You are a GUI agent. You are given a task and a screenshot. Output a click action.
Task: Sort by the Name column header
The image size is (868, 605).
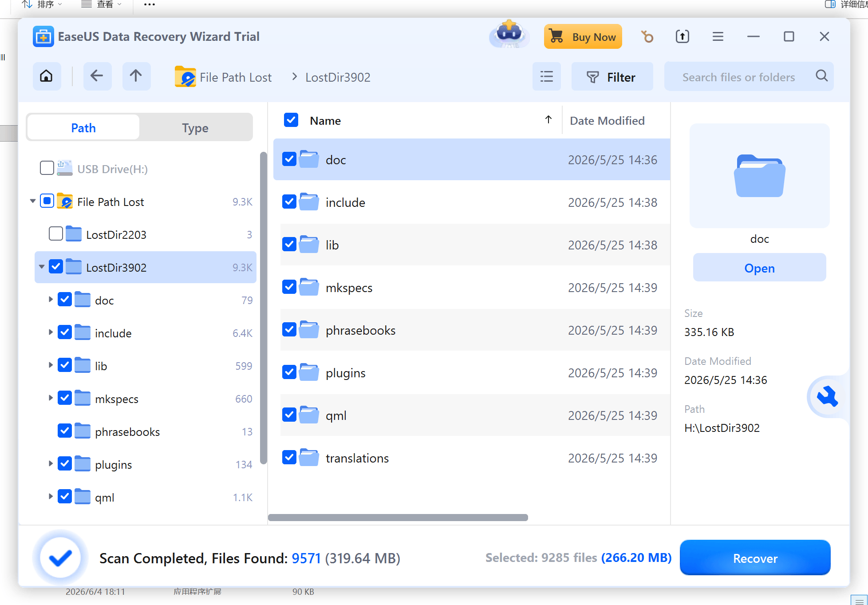[x=325, y=121]
